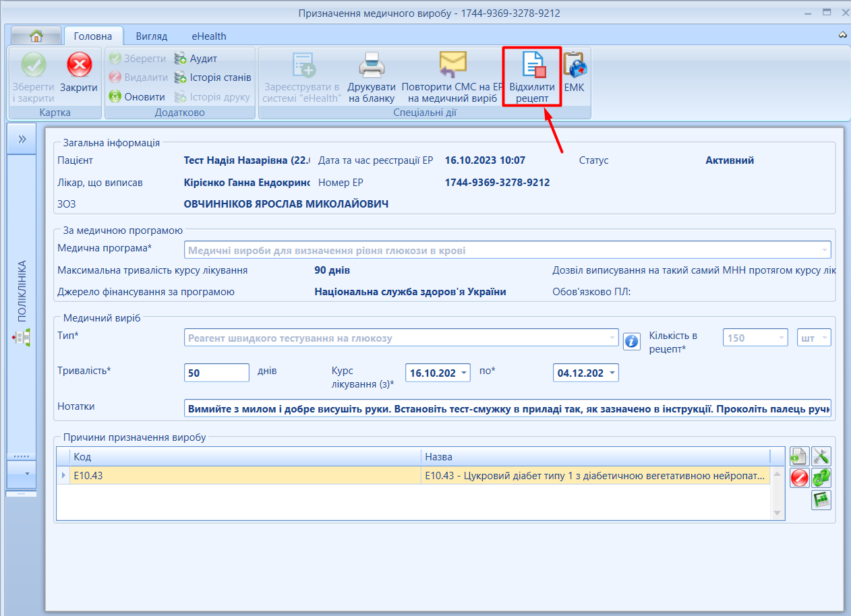
Task: Click the red Закрити icon
Action: 79,66
